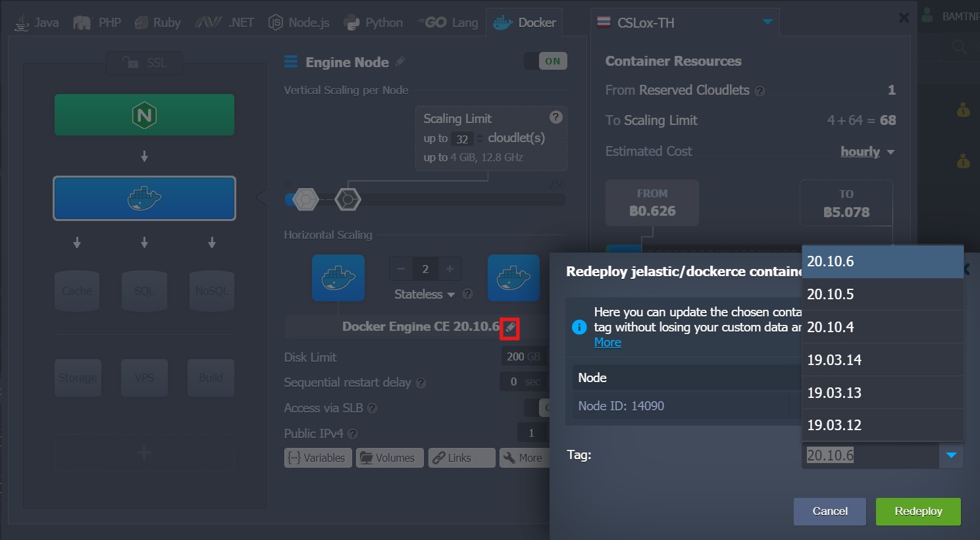Add a Build node
The height and width of the screenshot is (540, 980).
point(211,378)
